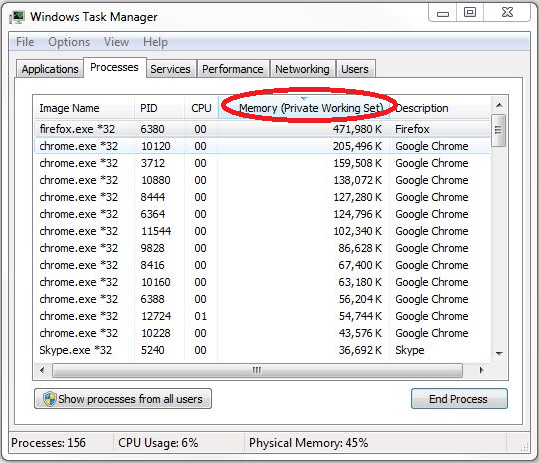Sort by the PID column header
Screen dimensions: 539x463
tap(159, 108)
